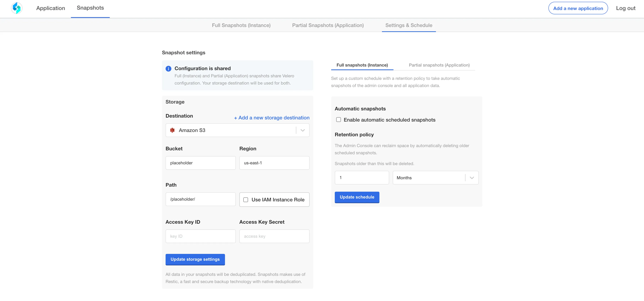This screenshot has width=644, height=301.
Task: Select the Snapshots nav tab
Action: click(90, 8)
